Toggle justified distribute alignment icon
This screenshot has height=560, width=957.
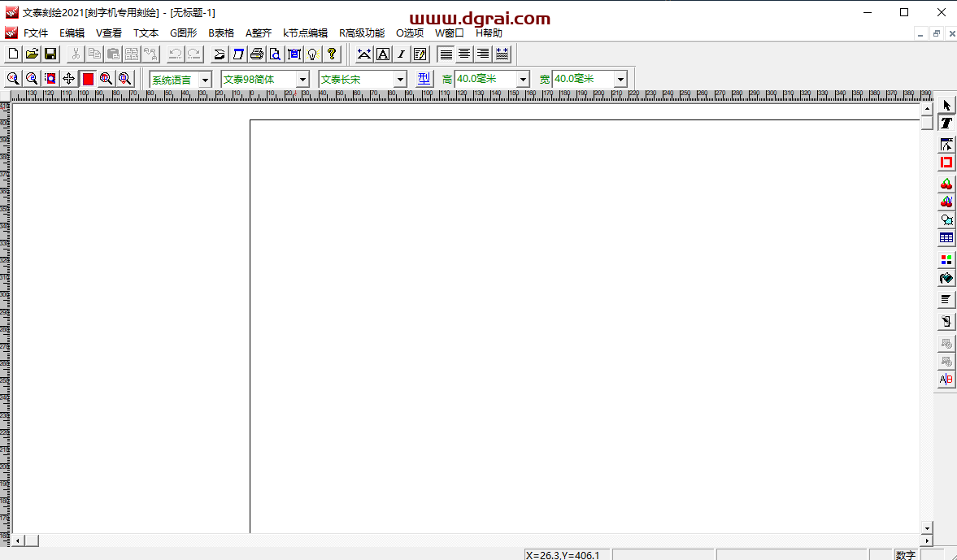502,54
